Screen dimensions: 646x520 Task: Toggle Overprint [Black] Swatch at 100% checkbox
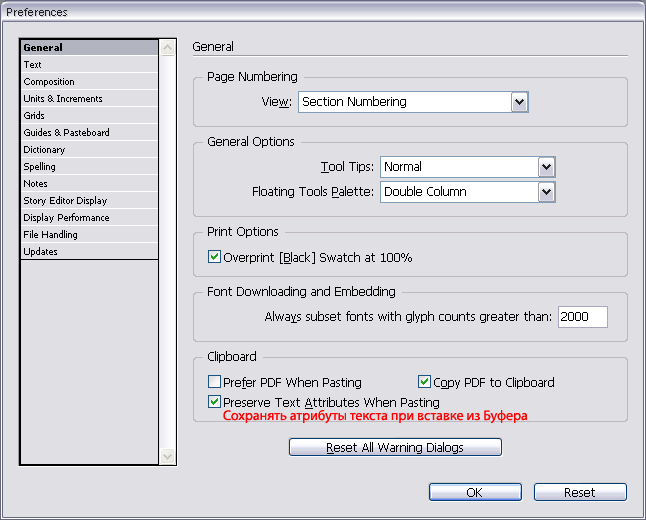tap(214, 257)
